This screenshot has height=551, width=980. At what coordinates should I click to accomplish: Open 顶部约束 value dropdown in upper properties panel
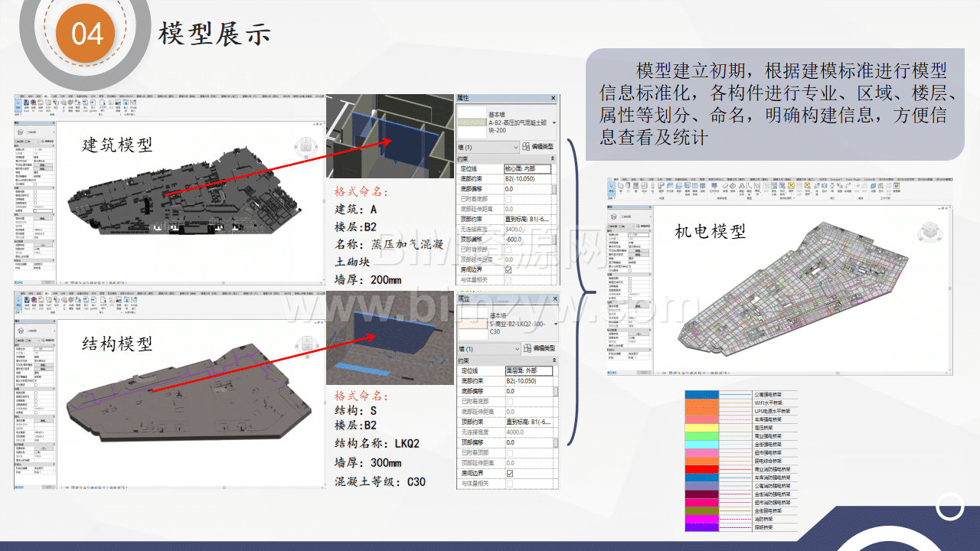point(527,219)
